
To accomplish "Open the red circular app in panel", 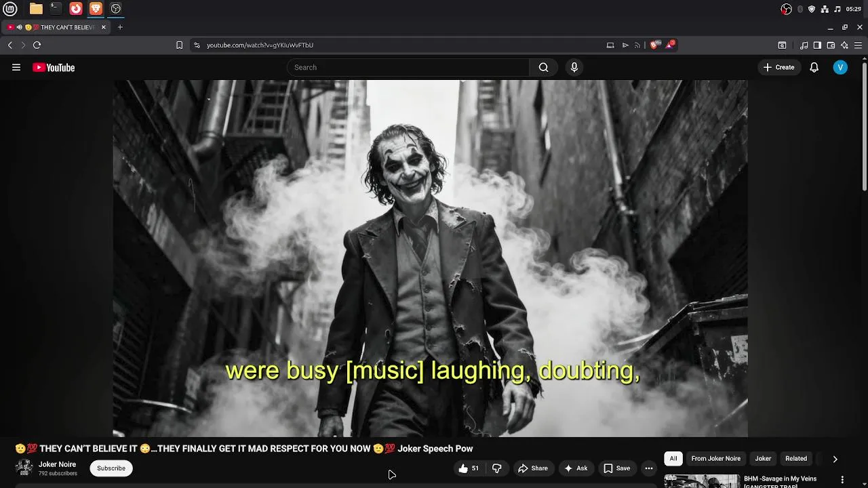I will coord(76,9).
